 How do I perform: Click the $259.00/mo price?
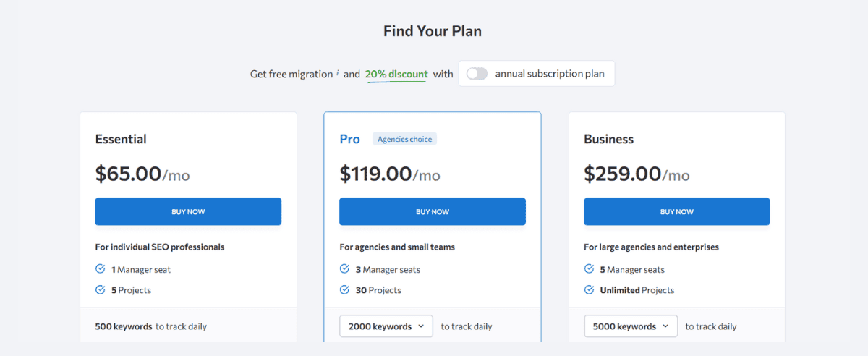[637, 174]
